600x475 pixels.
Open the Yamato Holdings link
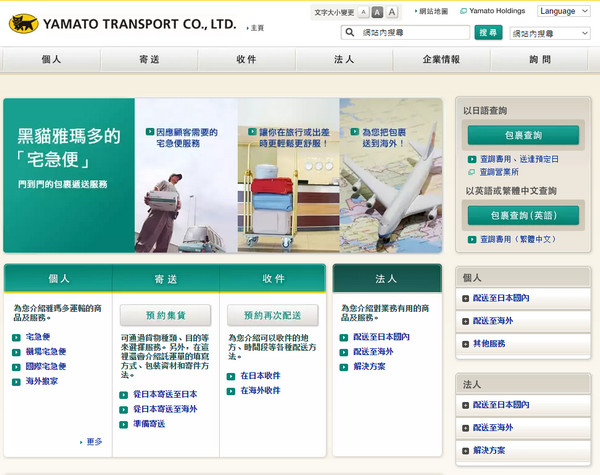(497, 11)
